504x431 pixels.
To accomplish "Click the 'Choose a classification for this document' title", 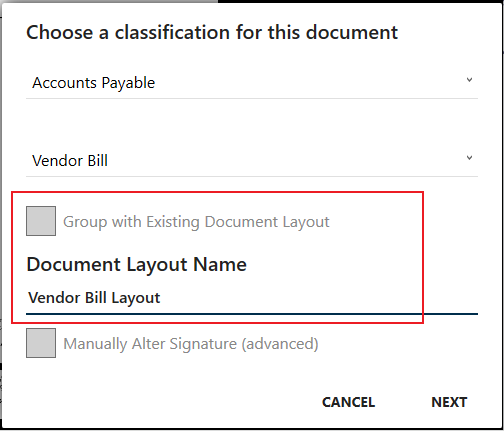I will [212, 33].
